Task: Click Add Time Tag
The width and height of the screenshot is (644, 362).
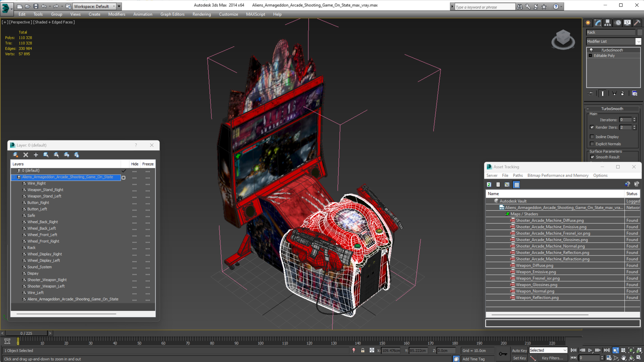Action: pyautogui.click(x=473, y=359)
